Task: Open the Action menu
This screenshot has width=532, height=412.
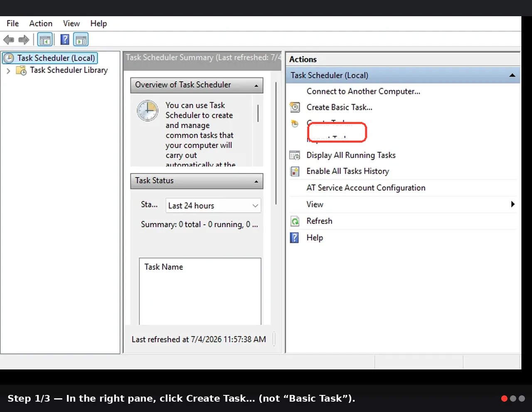Action: (x=41, y=24)
